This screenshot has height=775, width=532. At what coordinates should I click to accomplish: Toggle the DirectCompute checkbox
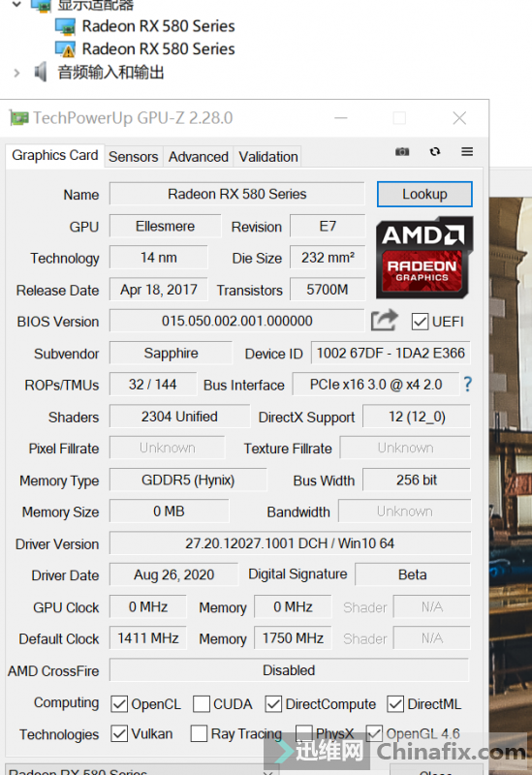pos(273,704)
